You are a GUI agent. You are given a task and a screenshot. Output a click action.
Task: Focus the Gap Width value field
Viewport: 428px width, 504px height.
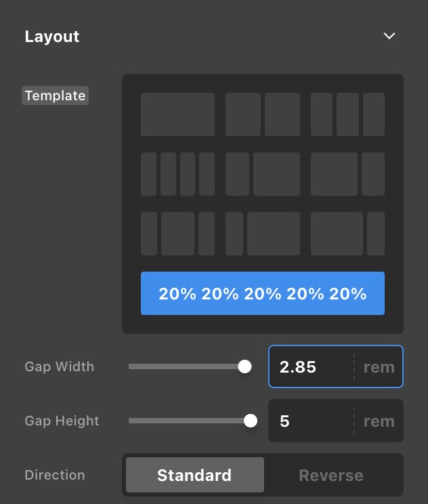312,367
